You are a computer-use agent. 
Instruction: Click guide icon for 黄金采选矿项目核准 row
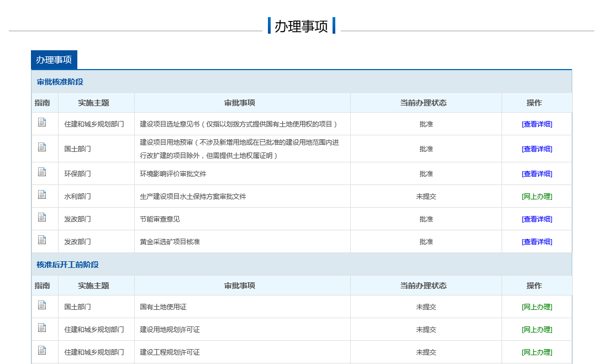[42, 240]
